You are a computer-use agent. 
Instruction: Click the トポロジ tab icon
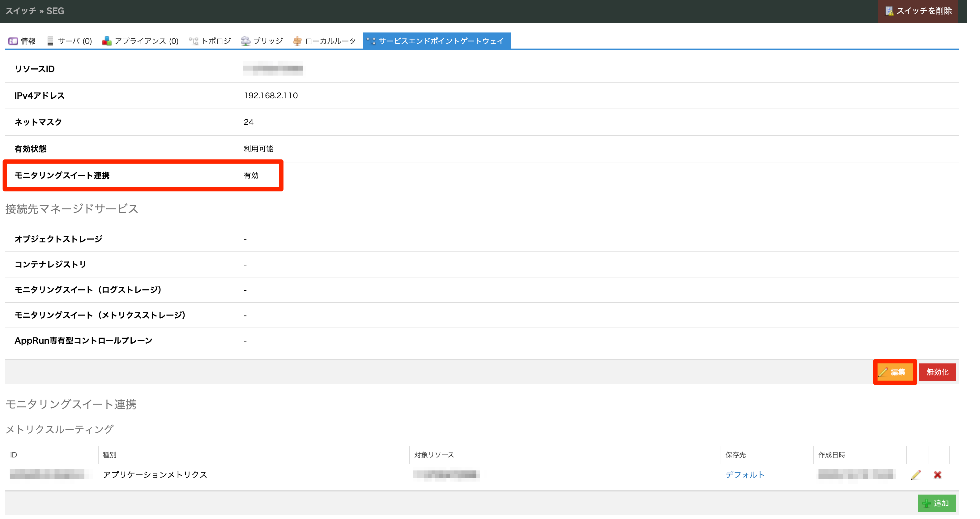[x=194, y=41]
